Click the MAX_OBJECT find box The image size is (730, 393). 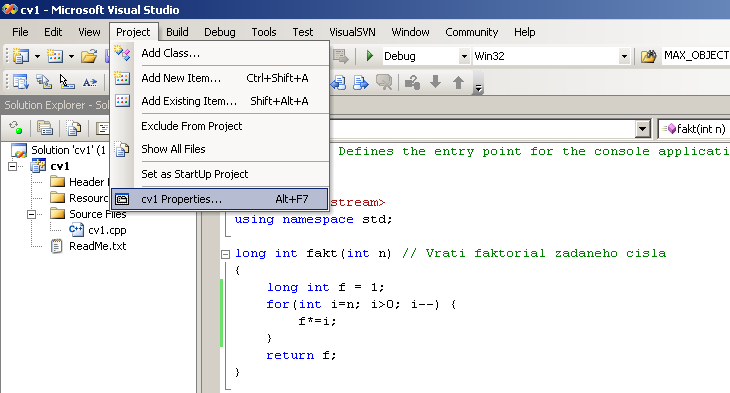click(696, 56)
